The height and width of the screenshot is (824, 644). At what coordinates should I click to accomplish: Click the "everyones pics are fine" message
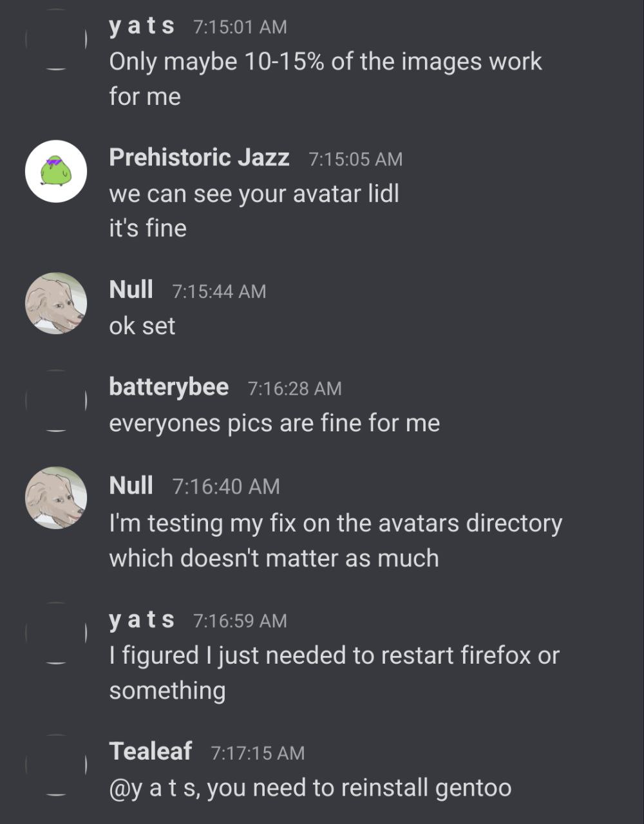click(274, 423)
